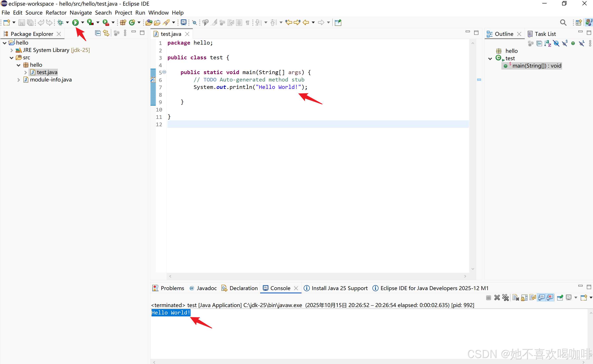Expand the module-info.java tree node
This screenshot has width=593, height=364.
(x=18, y=80)
